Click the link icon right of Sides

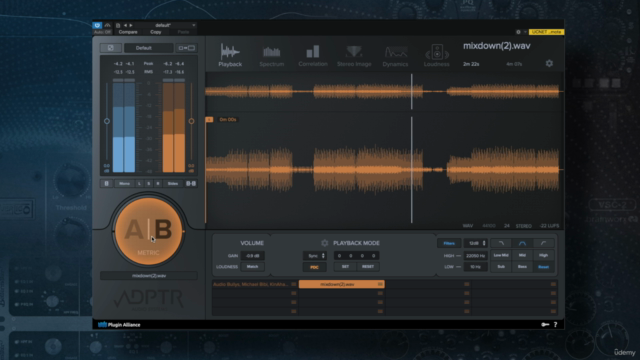pyautogui.click(x=191, y=184)
